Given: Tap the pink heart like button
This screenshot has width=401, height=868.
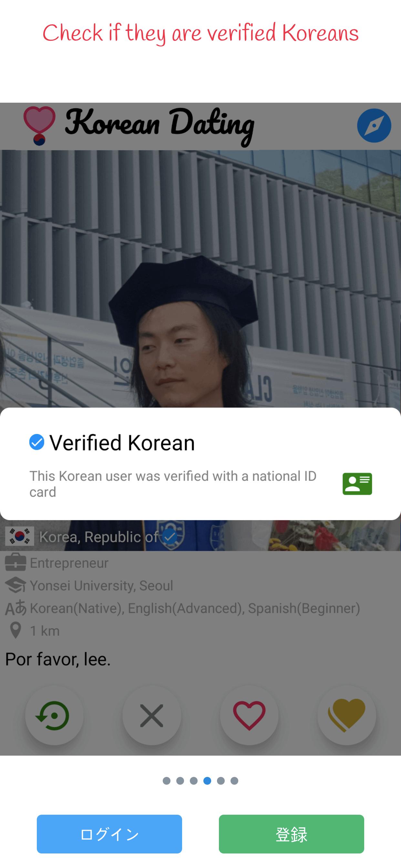Looking at the screenshot, I should click(x=249, y=715).
